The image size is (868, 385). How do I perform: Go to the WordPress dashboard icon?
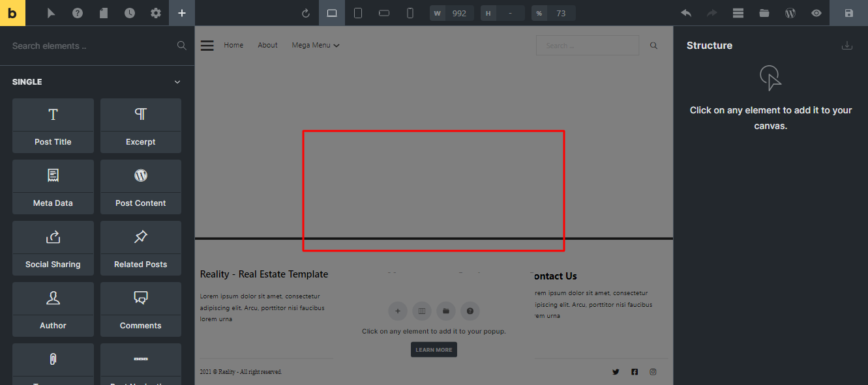790,13
